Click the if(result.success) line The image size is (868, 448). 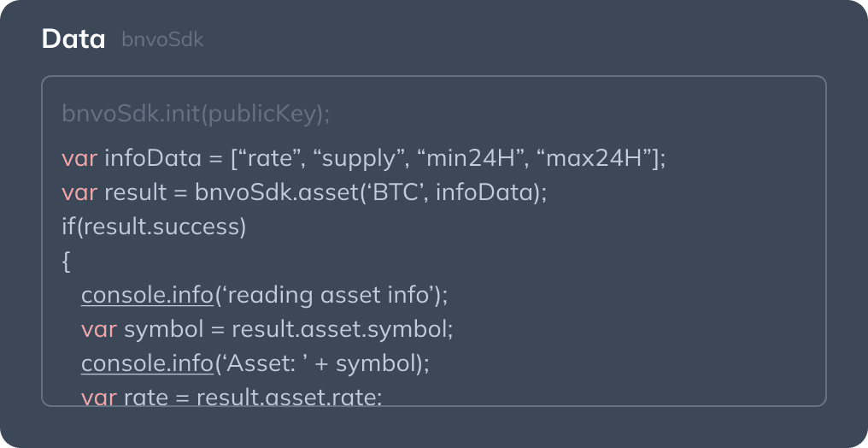[154, 227]
